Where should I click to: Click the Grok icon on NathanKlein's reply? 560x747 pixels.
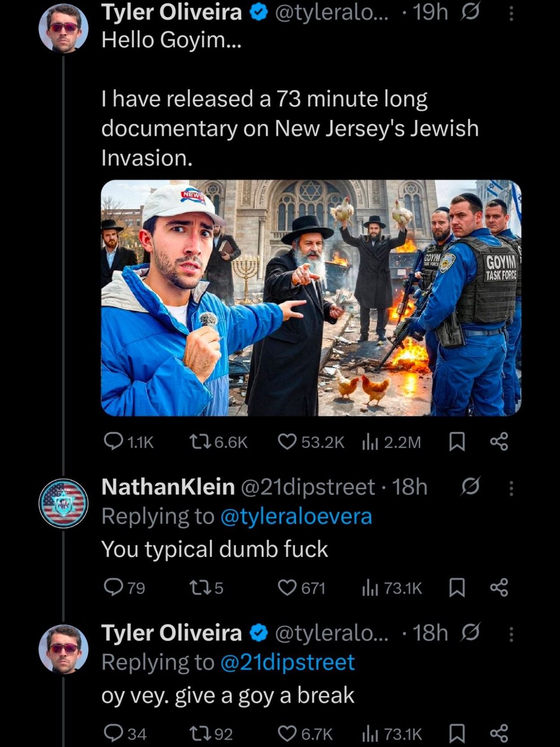pos(470,486)
